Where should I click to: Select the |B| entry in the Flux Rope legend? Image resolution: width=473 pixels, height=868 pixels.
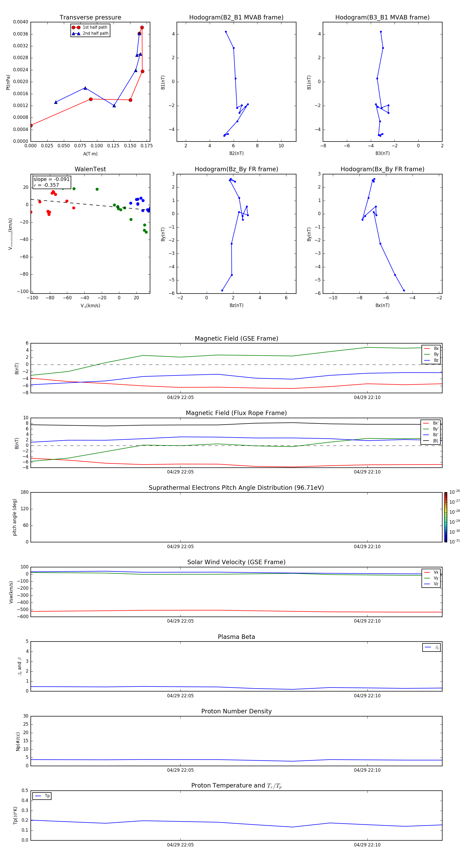[x=431, y=441]
